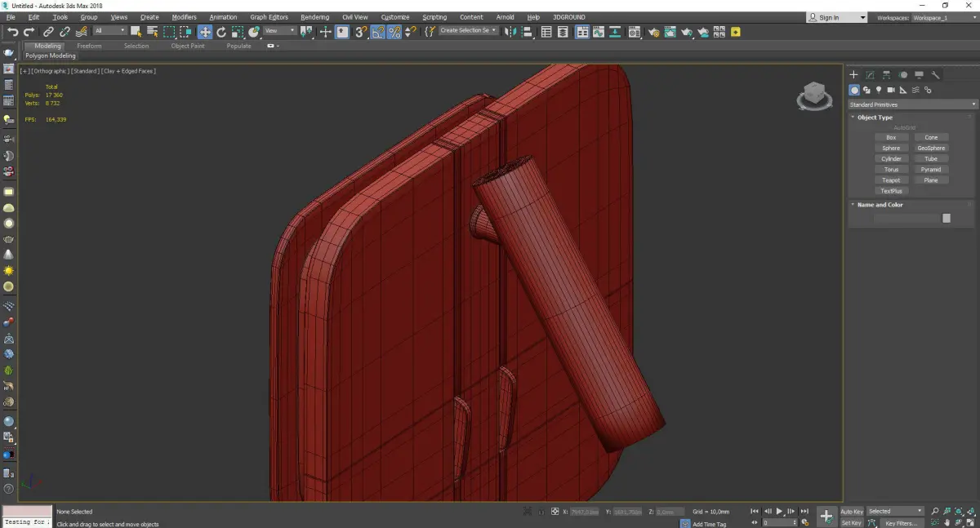The height and width of the screenshot is (528, 980).
Task: Select the Select and Link tool
Action: pyautogui.click(x=49, y=32)
